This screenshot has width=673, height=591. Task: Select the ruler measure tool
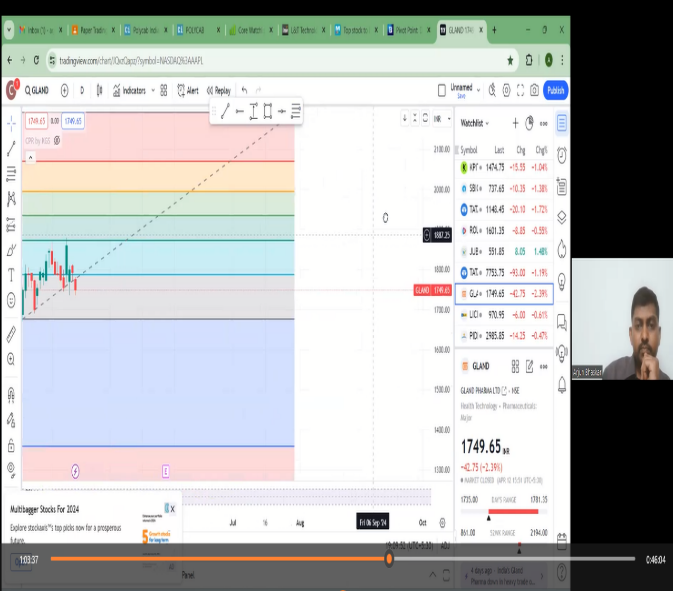pos(11,334)
